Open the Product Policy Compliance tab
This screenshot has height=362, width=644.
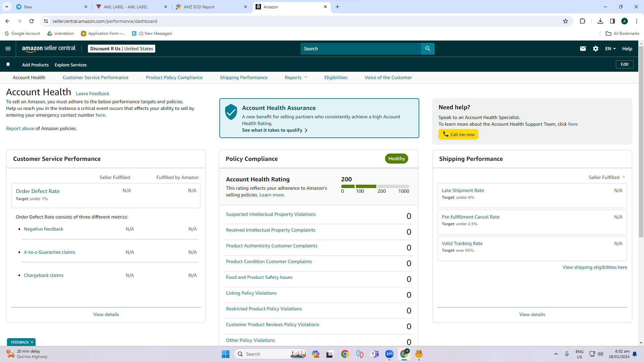174,77
